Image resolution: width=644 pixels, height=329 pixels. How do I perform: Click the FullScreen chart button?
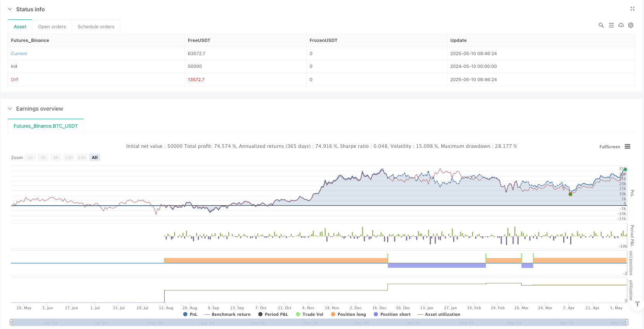609,147
